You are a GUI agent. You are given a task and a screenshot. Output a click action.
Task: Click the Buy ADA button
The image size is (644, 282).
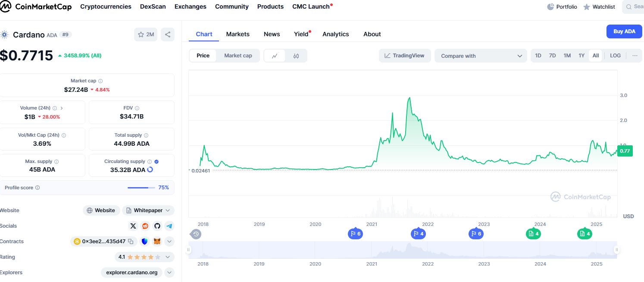click(x=624, y=31)
